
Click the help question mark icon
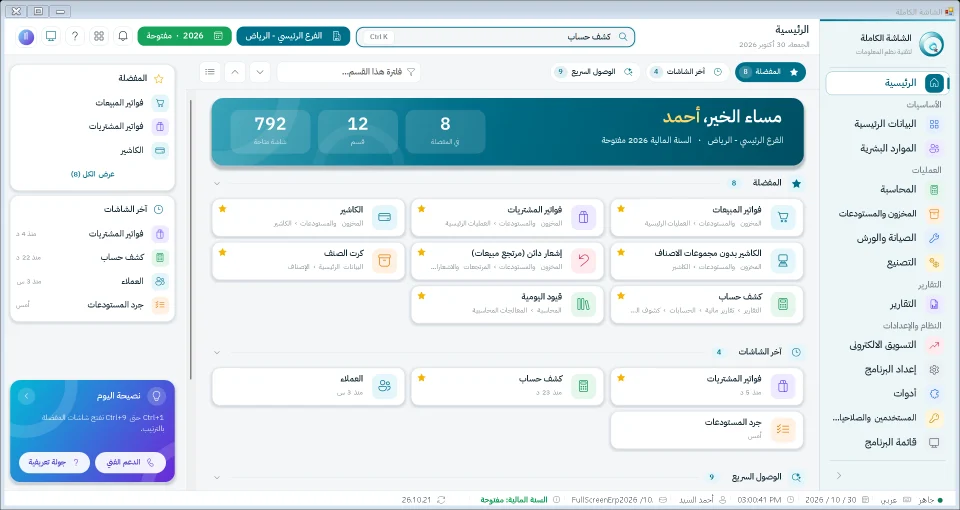coord(75,36)
